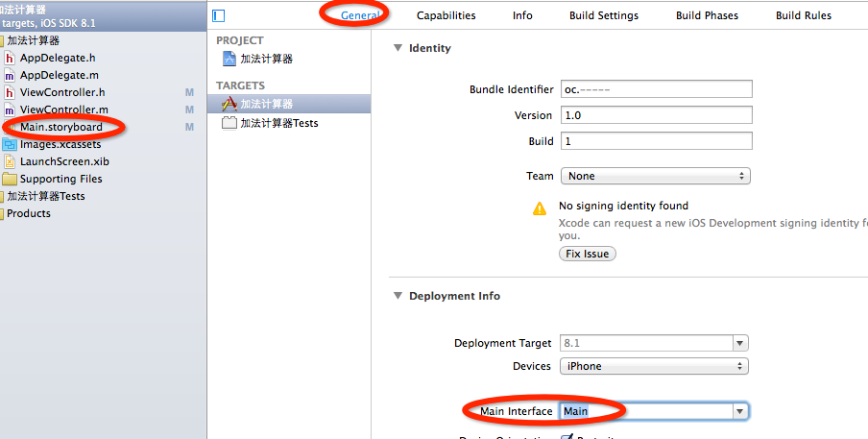Switch to Build Settings tab

[x=604, y=15]
